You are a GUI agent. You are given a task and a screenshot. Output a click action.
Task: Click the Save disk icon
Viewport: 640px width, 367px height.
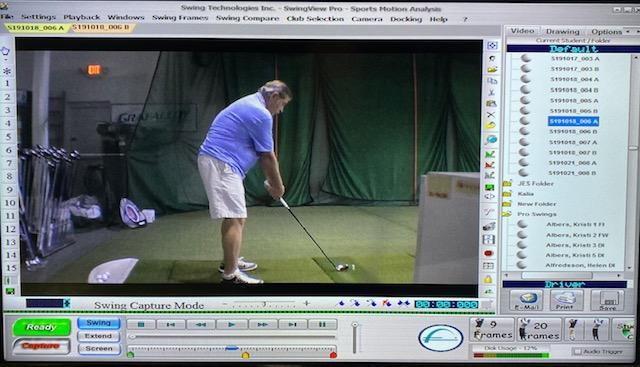coord(607,300)
